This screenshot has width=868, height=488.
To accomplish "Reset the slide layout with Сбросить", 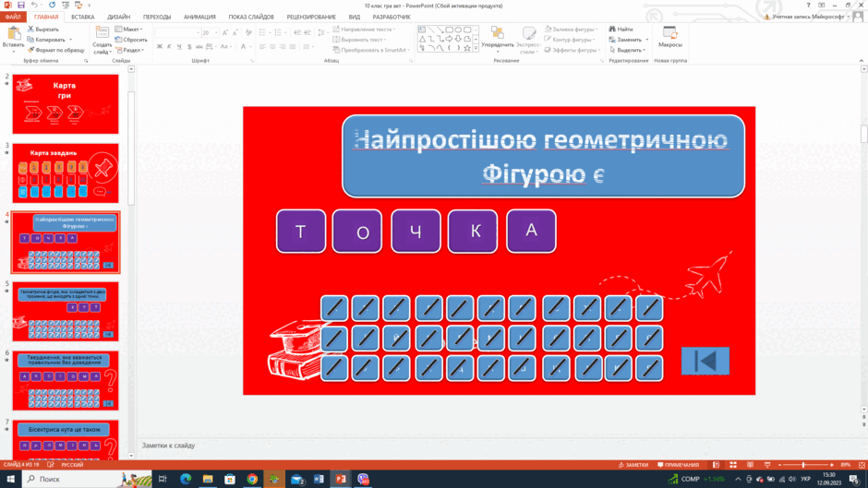I will (x=131, y=40).
